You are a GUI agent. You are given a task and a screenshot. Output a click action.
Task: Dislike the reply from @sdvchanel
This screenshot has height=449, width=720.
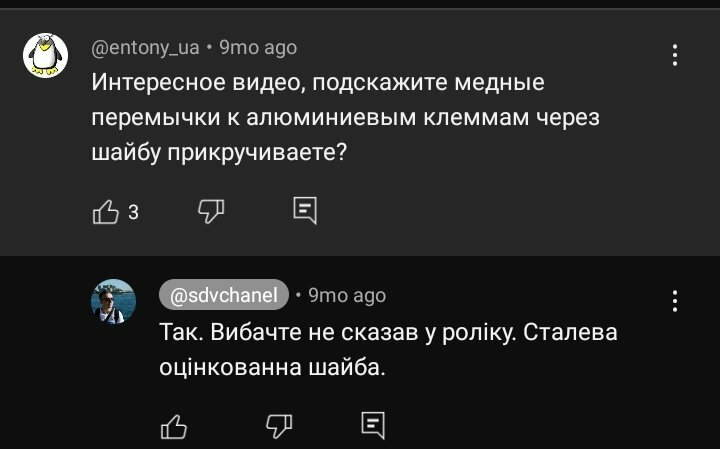pyautogui.click(x=278, y=426)
